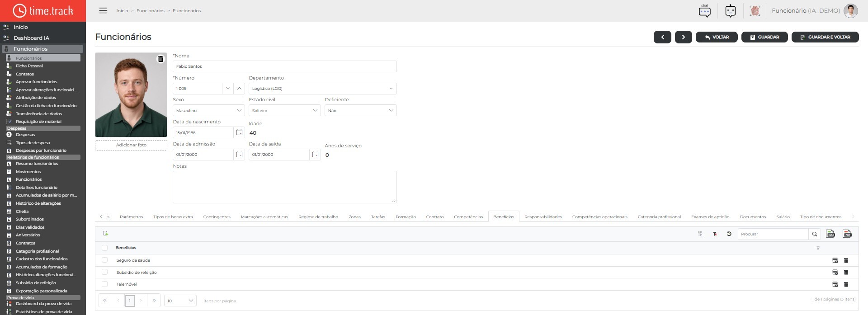The image size is (868, 315).
Task: Refresh the benefits grid
Action: 729,234
